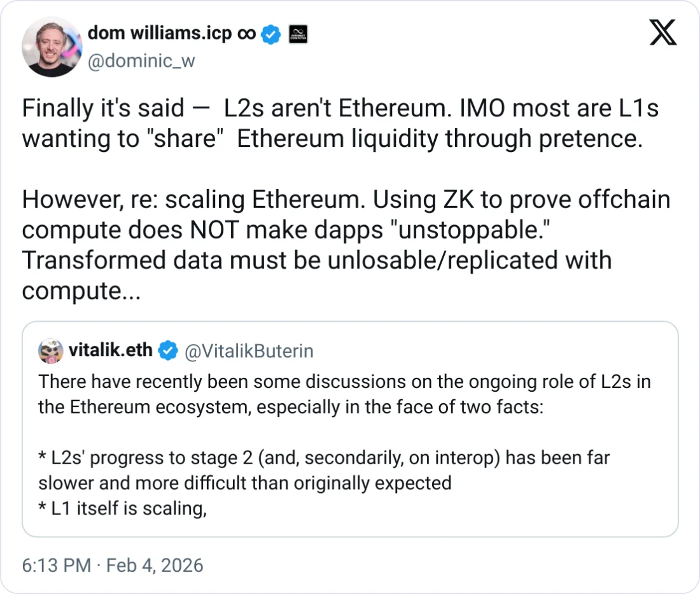Image resolution: width=700 pixels, height=594 pixels.
Task: Click dom williams' blue verified badge
Action: 272,34
